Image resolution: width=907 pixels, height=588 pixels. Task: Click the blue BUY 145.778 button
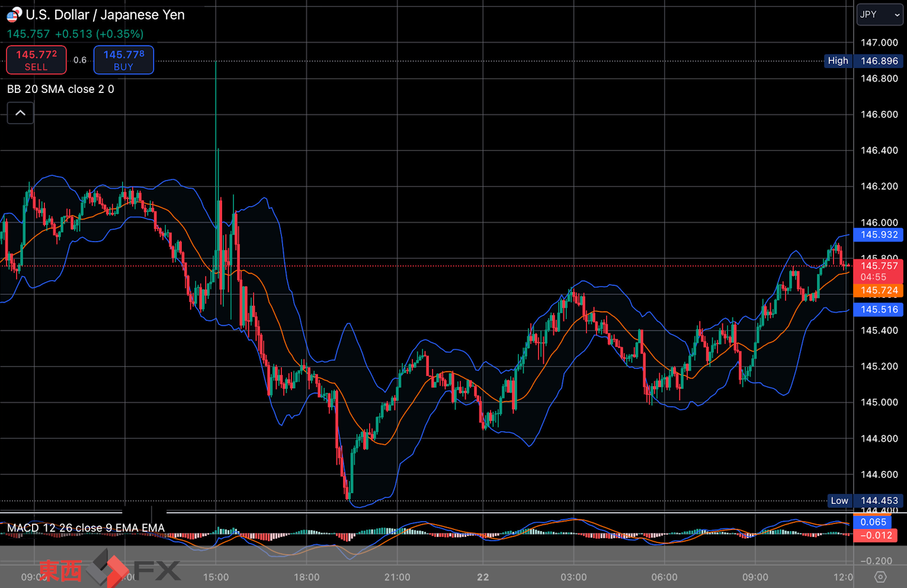[x=124, y=60]
